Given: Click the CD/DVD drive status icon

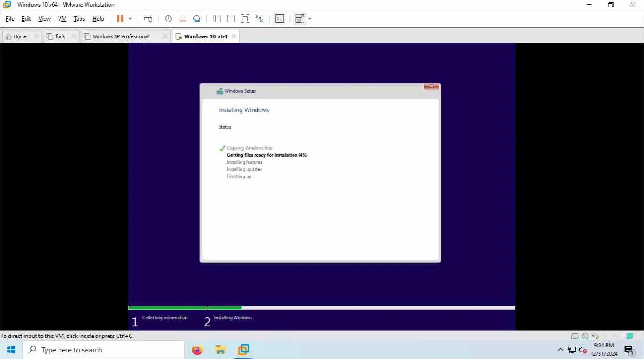Looking at the screenshot, I should coord(585,336).
